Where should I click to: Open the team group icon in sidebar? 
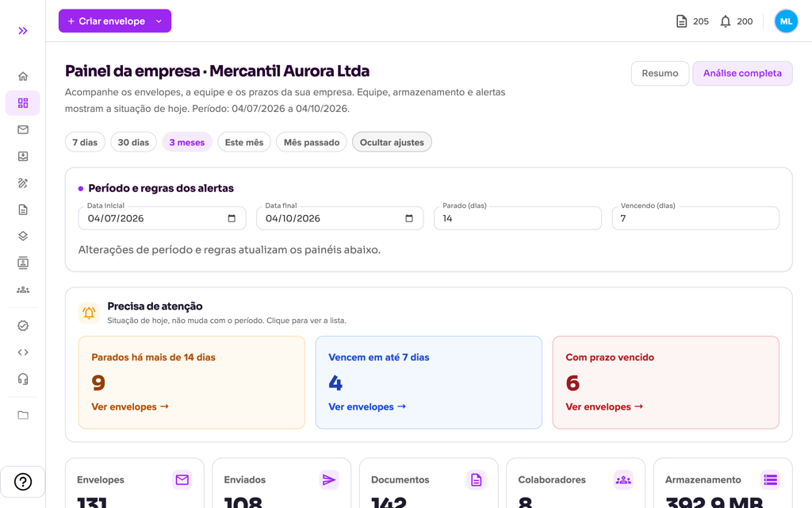(x=23, y=290)
